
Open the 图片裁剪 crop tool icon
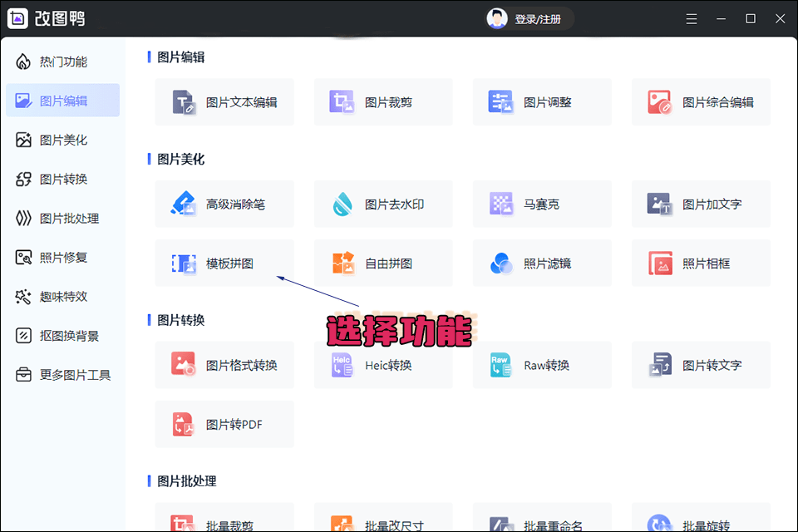342,101
